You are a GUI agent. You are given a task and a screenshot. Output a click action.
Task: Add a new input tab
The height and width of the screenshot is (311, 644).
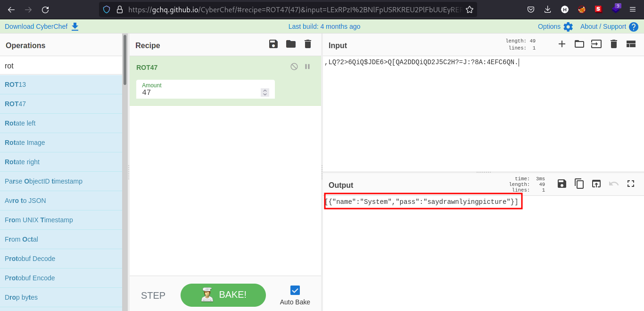[x=562, y=44]
